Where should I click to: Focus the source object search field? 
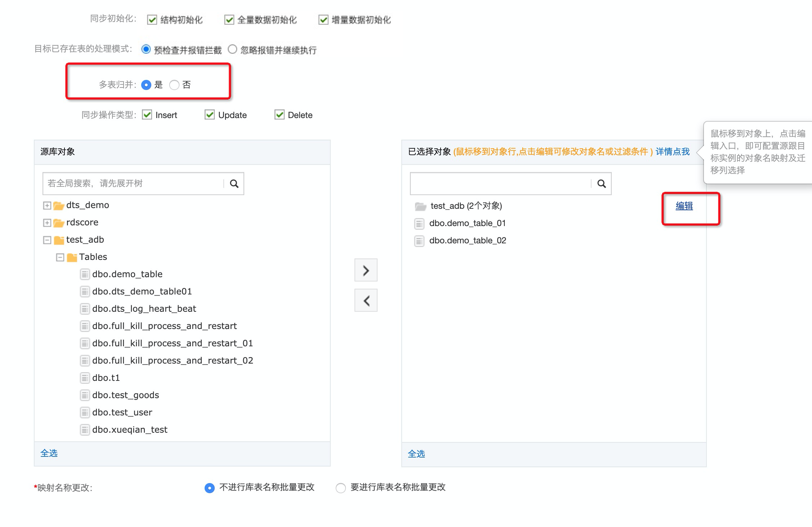coord(133,184)
